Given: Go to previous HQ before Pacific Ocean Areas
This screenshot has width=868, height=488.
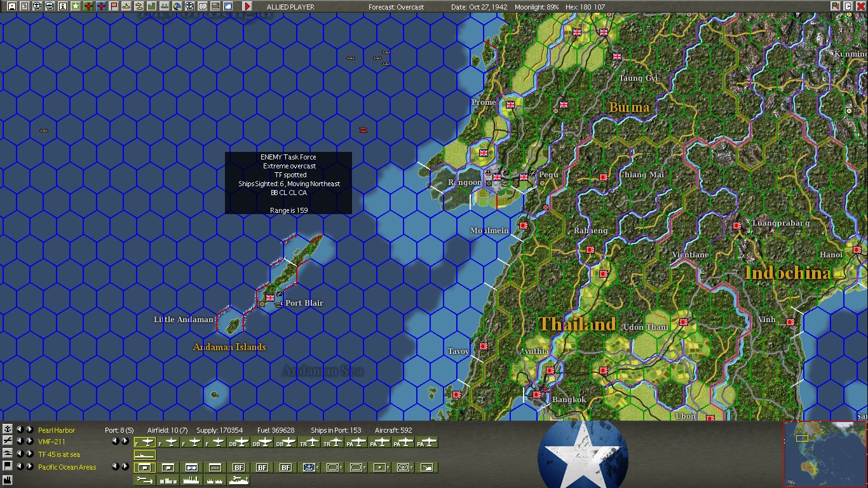Looking at the screenshot, I should pyautogui.click(x=20, y=466).
